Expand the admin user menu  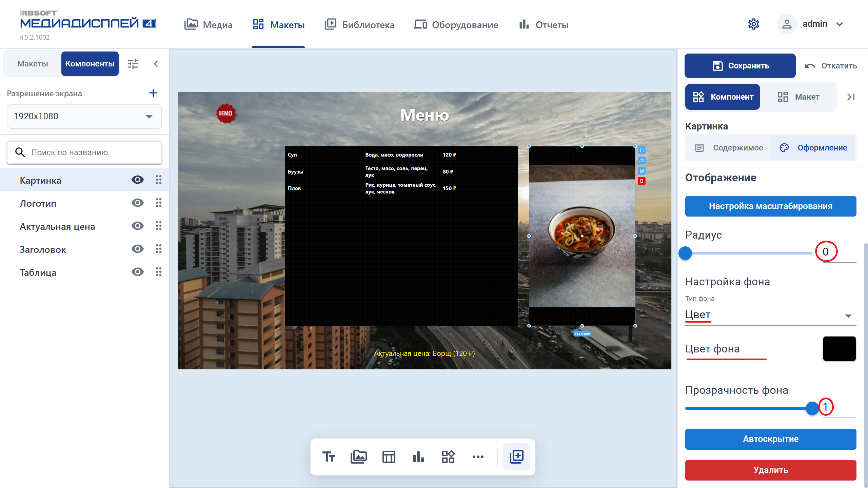click(x=840, y=24)
